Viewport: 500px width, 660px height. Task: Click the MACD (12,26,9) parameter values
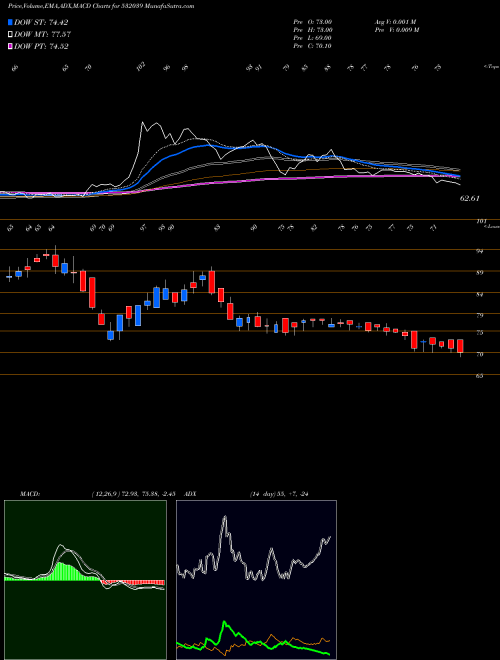(x=133, y=494)
